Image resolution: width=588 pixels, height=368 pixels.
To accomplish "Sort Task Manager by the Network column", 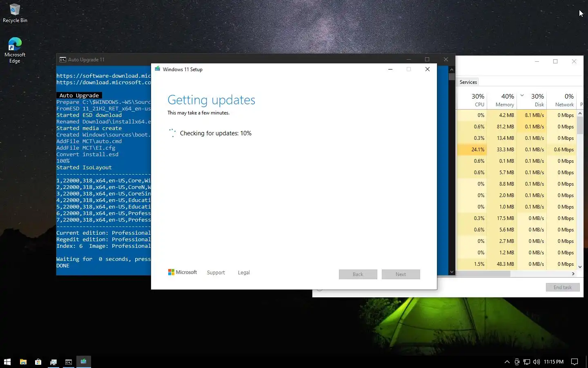I will 561,100.
